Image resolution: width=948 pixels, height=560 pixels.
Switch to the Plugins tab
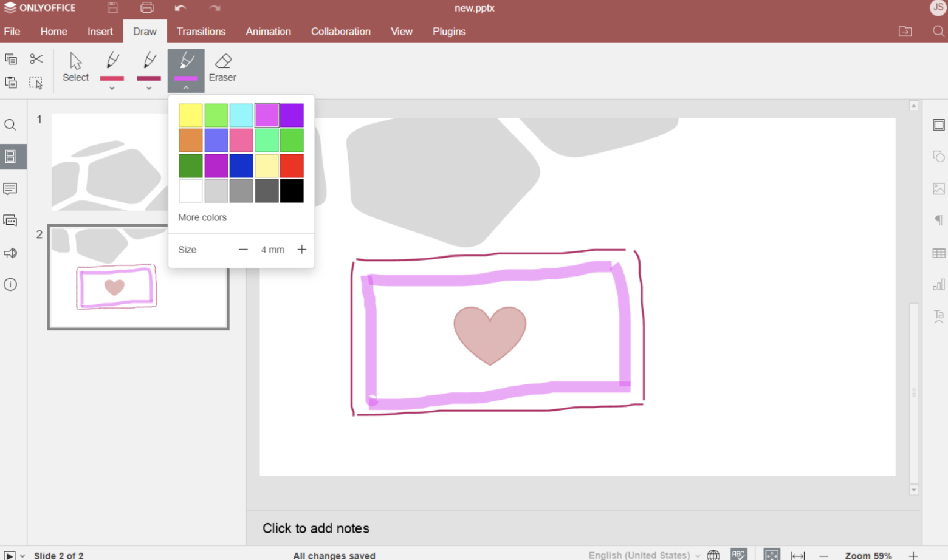click(x=449, y=32)
